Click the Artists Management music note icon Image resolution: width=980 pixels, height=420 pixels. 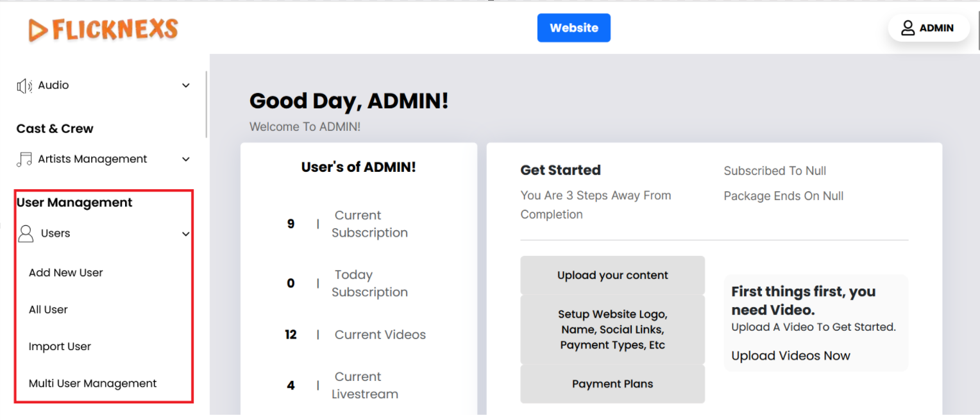coord(24,159)
